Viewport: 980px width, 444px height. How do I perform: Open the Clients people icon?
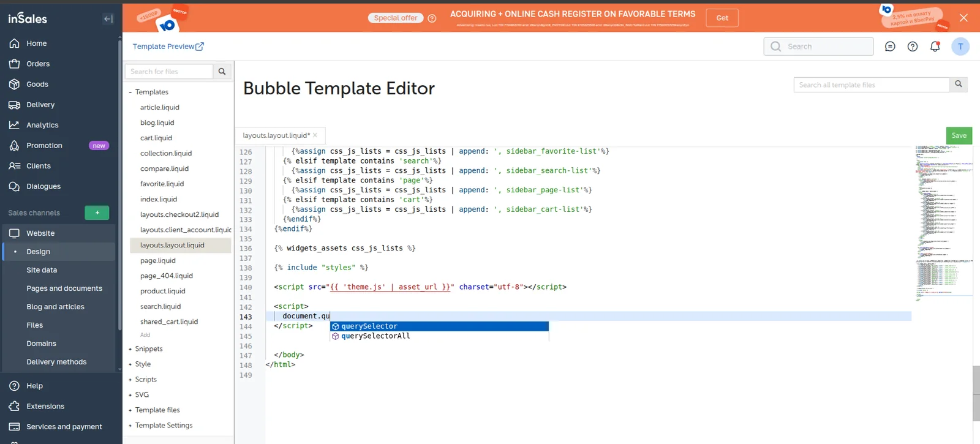pyautogui.click(x=15, y=166)
